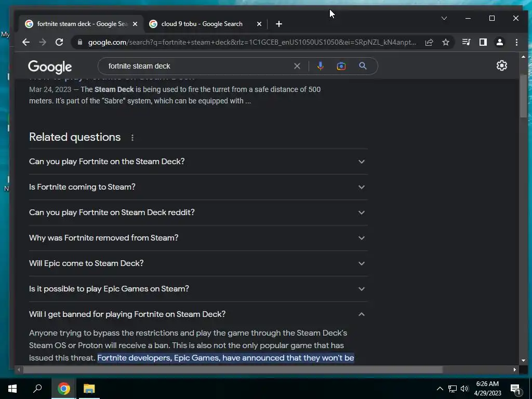This screenshot has height=399, width=532.
Task: Show hidden system tray icons
Action: tap(440, 389)
